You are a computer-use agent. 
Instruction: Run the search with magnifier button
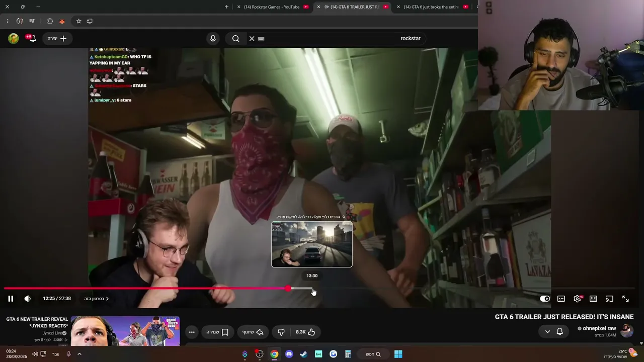tap(236, 38)
